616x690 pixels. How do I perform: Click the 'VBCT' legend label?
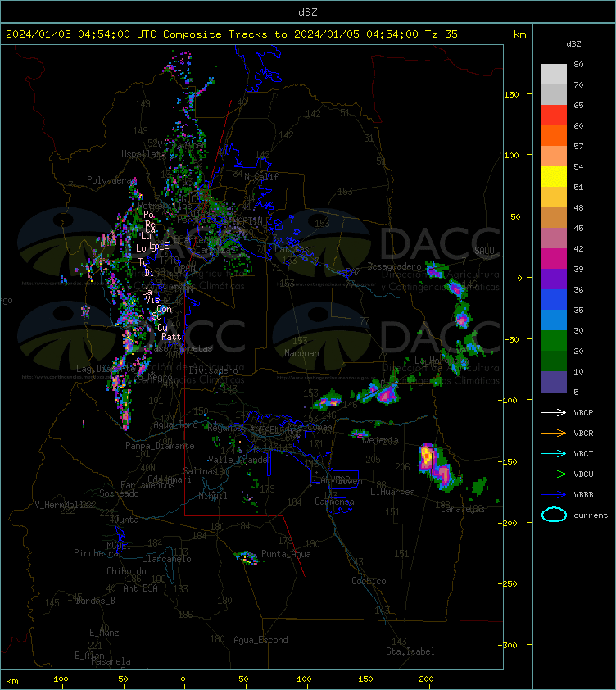(x=583, y=454)
